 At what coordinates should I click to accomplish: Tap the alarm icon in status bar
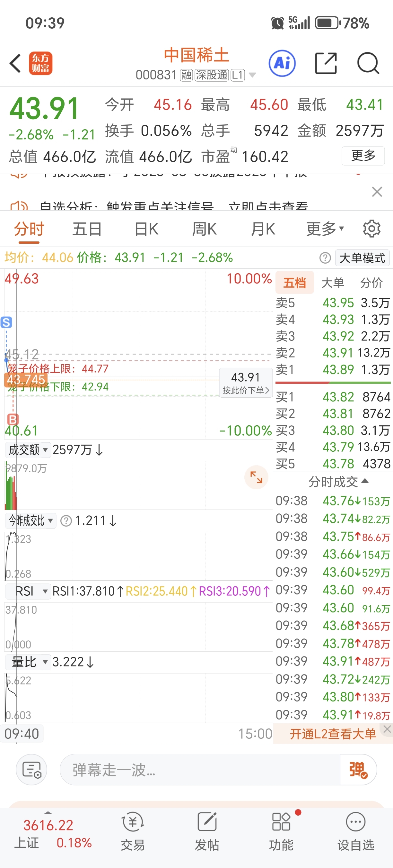coord(278,23)
